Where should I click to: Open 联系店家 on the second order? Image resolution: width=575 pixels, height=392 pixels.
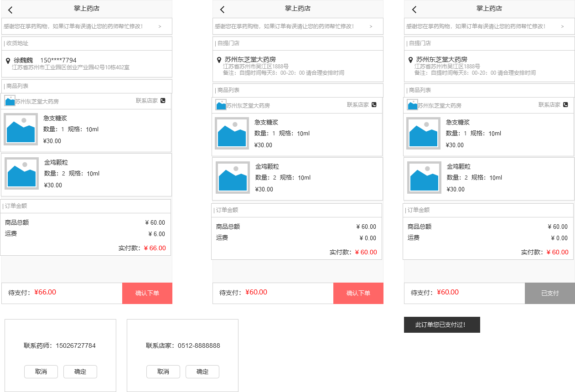(361, 104)
